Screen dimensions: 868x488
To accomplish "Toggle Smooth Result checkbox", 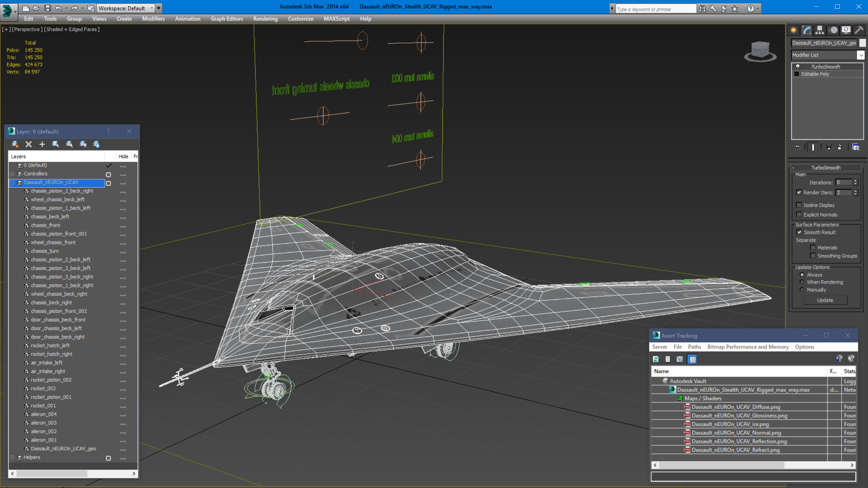I will (x=799, y=232).
